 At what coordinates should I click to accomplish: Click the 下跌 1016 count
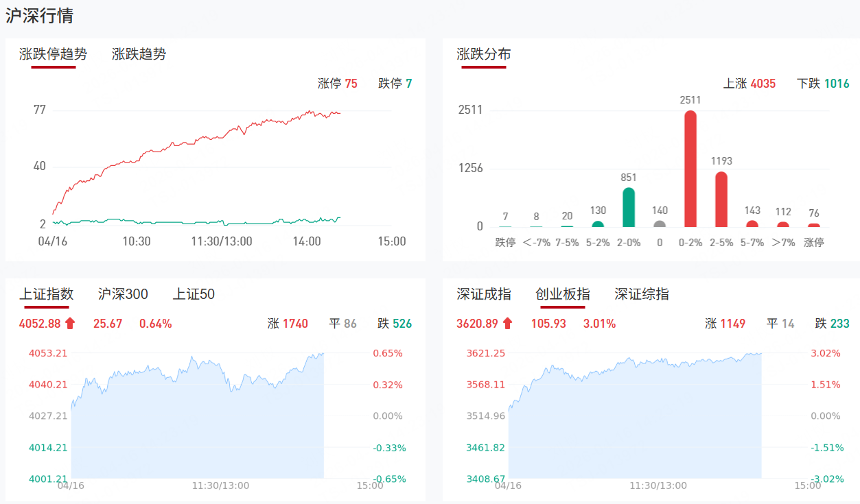[x=823, y=84]
